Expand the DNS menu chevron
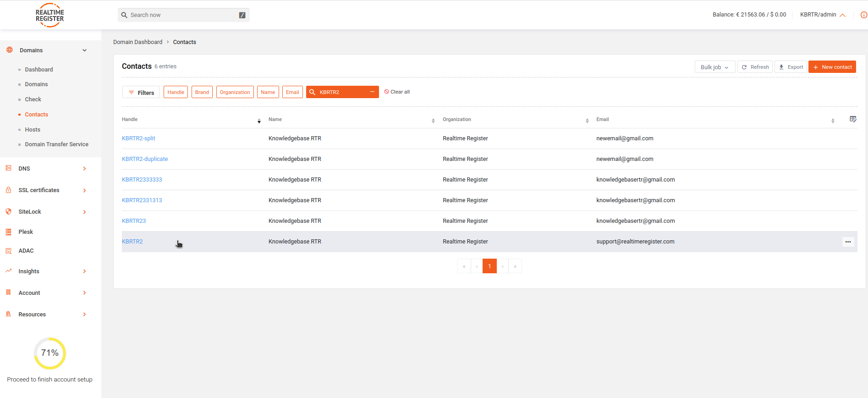The height and width of the screenshot is (398, 868). tap(84, 169)
